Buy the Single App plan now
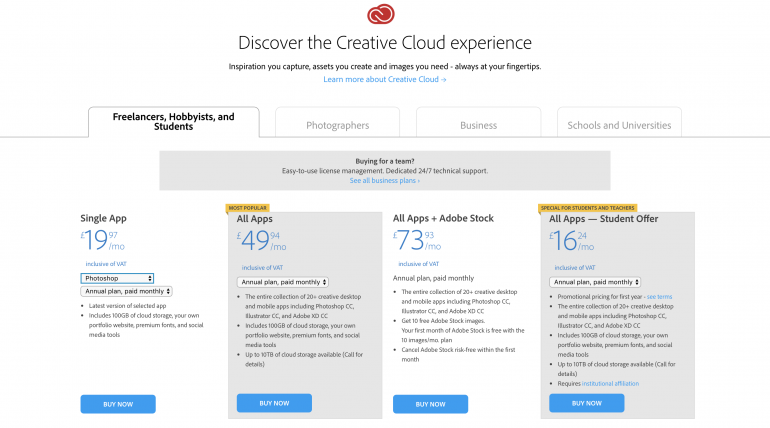This screenshot has height=428, width=770. pos(118,404)
